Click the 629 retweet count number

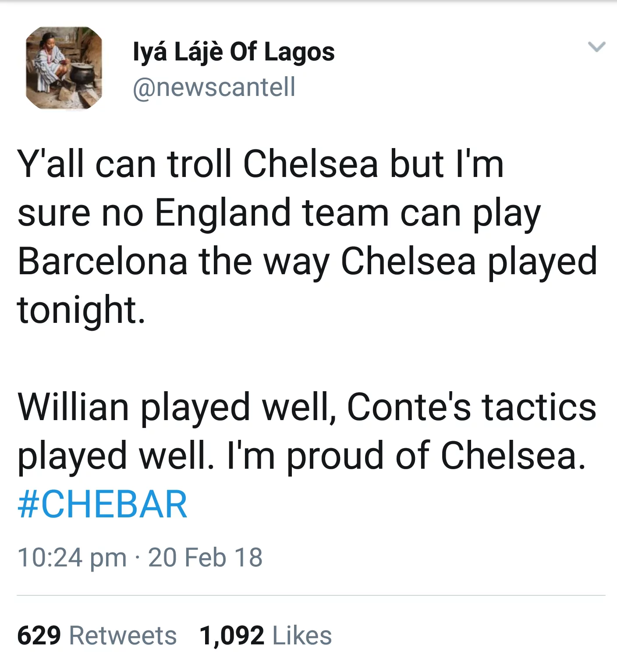[x=39, y=635]
